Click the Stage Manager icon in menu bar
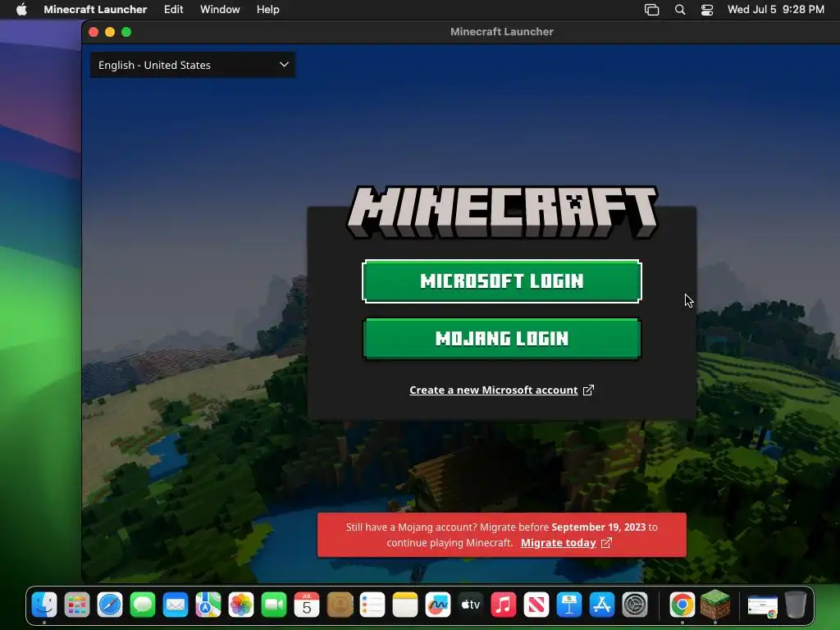The image size is (840, 630). [651, 10]
